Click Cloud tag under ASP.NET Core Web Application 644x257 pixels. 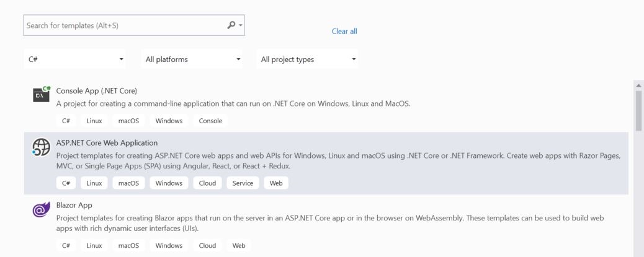click(207, 183)
